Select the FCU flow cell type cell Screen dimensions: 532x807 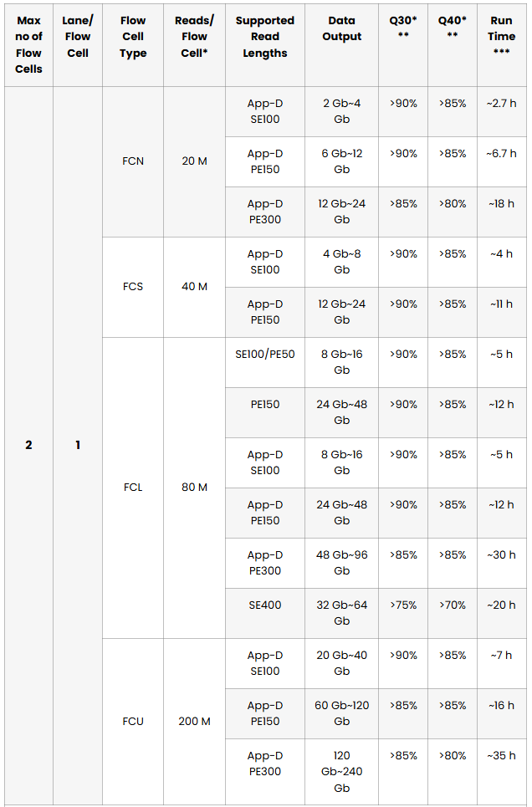point(133,722)
